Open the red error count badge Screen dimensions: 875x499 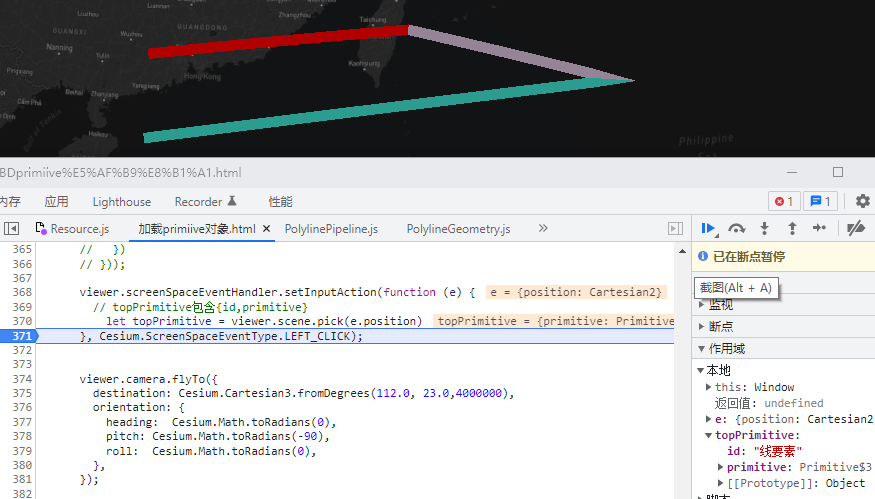click(783, 201)
